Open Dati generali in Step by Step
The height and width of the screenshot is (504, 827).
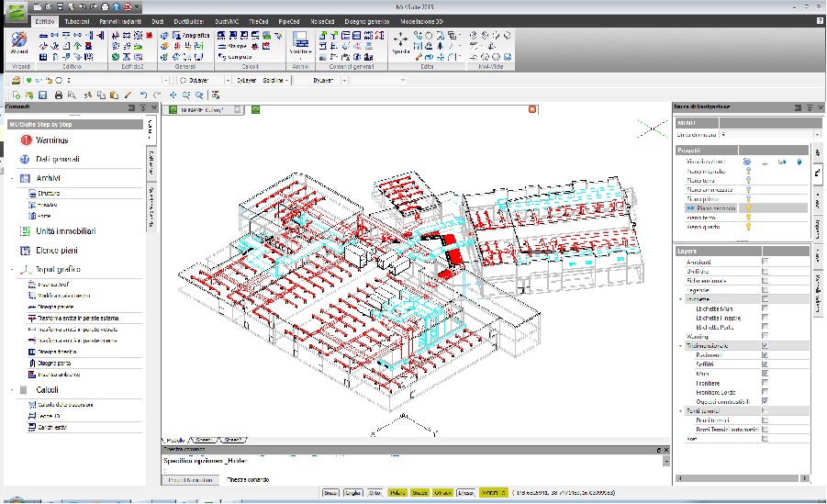[x=58, y=159]
